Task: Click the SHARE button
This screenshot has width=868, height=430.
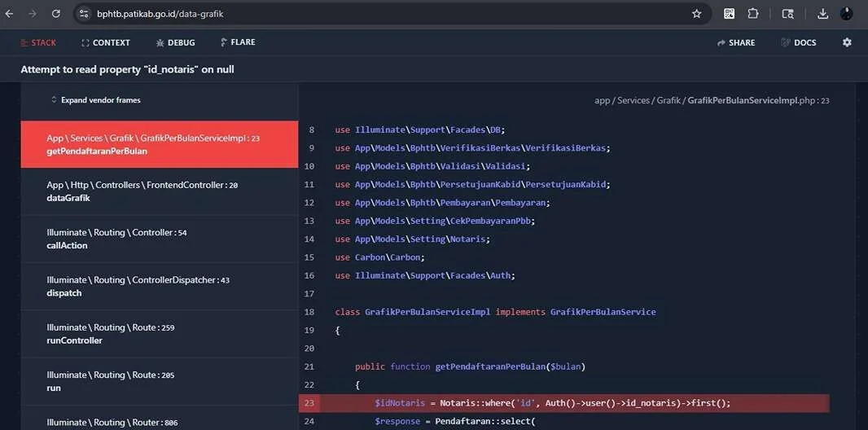Action: (736, 42)
